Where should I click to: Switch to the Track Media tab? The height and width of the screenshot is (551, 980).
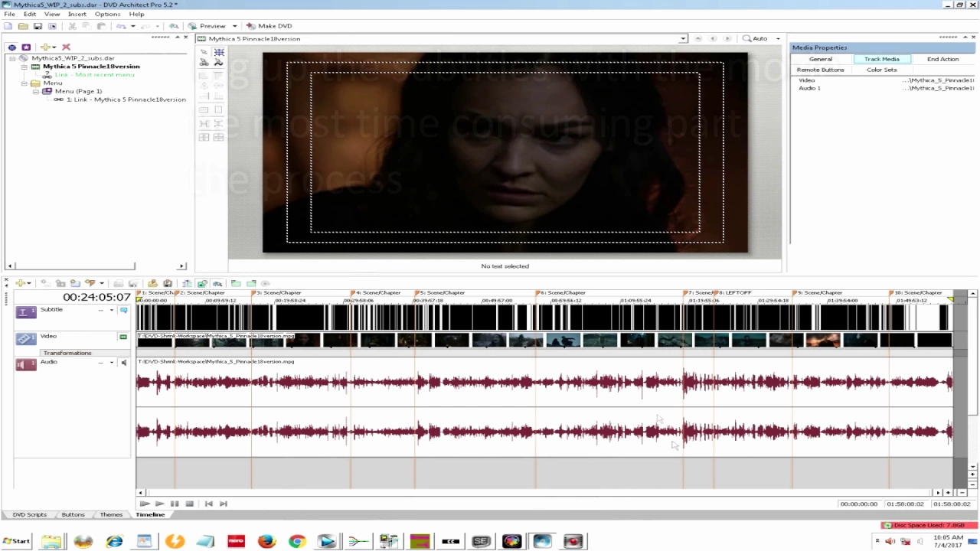click(882, 59)
